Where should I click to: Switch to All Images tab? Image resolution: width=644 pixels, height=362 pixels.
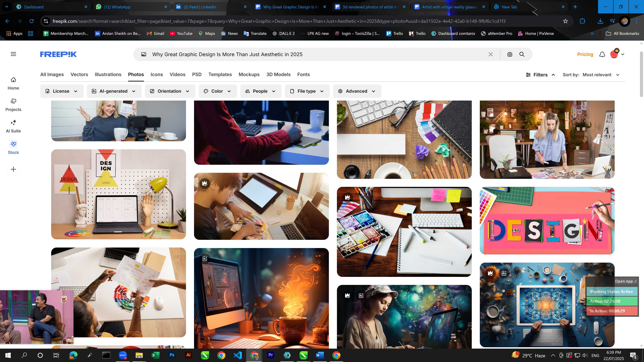point(52,74)
